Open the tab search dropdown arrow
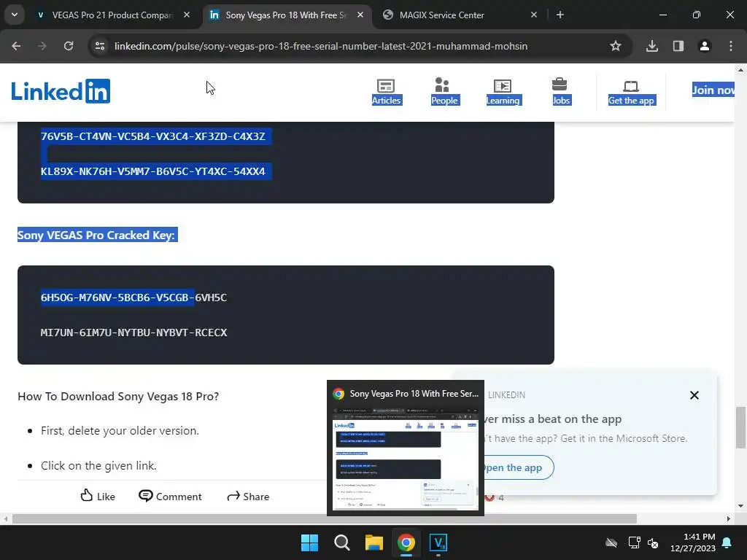Screen dimensions: 747x560 [15, 15]
